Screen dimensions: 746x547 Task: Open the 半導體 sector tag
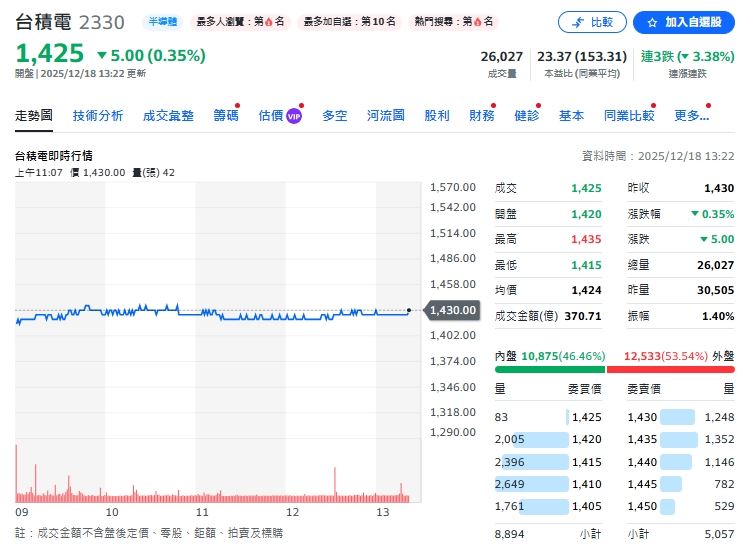(x=162, y=22)
